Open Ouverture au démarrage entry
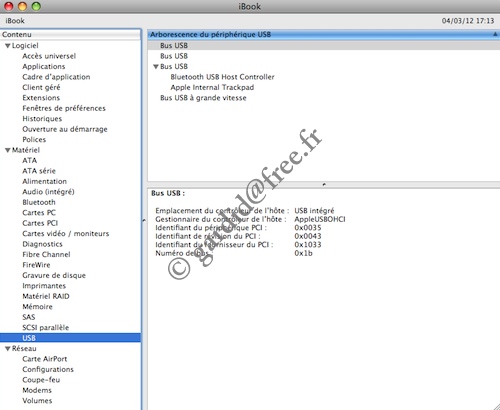 tap(65, 129)
